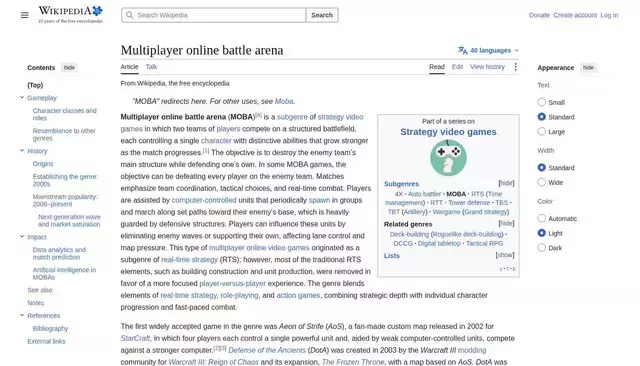Open Tower defense link in infobox
640x366 pixels.
tap(469, 202)
